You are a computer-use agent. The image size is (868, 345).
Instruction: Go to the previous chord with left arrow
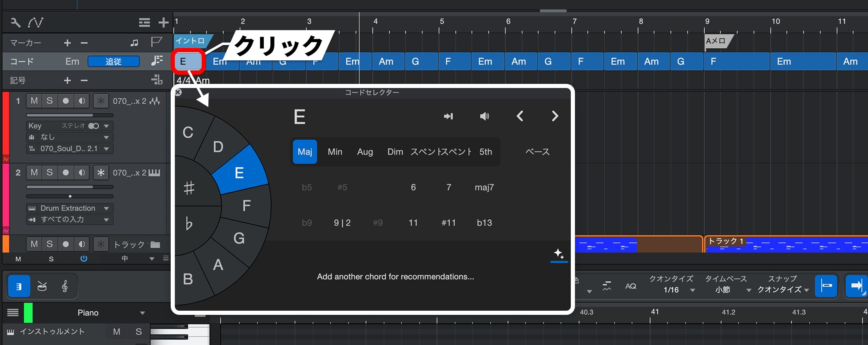click(520, 117)
